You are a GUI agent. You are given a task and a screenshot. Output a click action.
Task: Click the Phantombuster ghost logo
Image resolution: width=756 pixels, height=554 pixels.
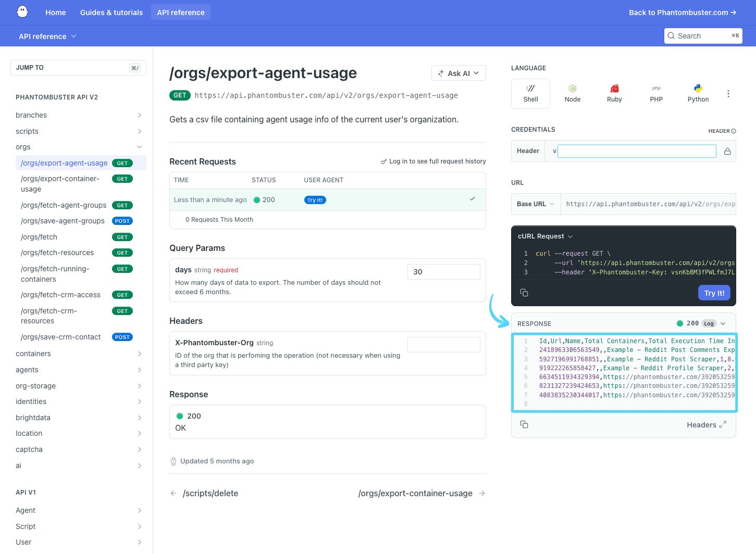[22, 11]
